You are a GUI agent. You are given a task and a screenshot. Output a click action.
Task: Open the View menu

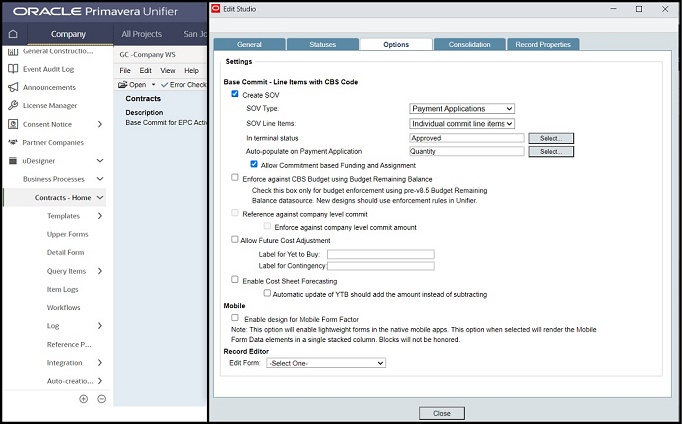click(168, 71)
